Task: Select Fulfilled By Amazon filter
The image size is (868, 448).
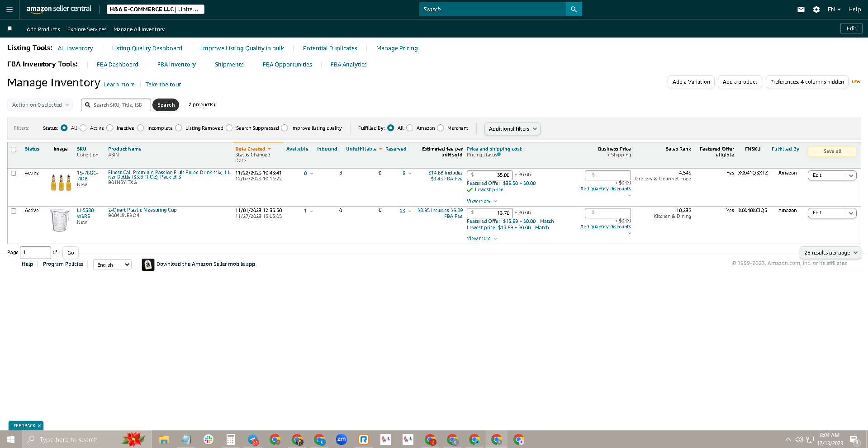Action: point(410,128)
